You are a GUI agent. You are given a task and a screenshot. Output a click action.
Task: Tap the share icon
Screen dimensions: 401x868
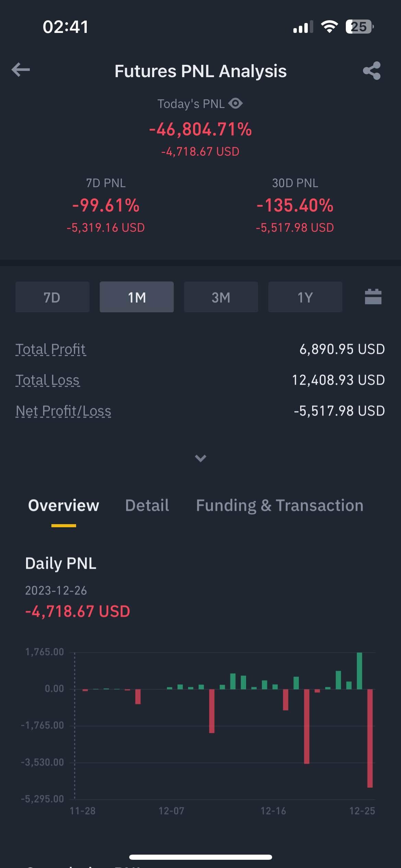click(x=372, y=71)
